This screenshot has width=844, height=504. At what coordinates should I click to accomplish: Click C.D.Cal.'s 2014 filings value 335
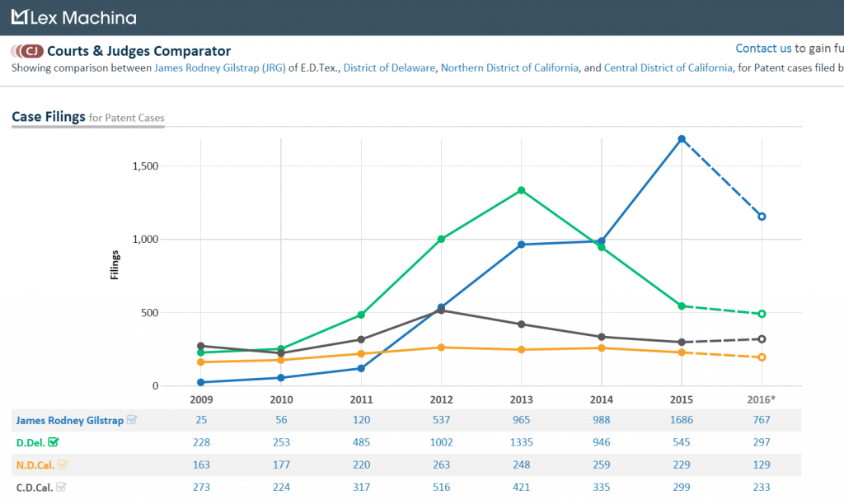601,487
